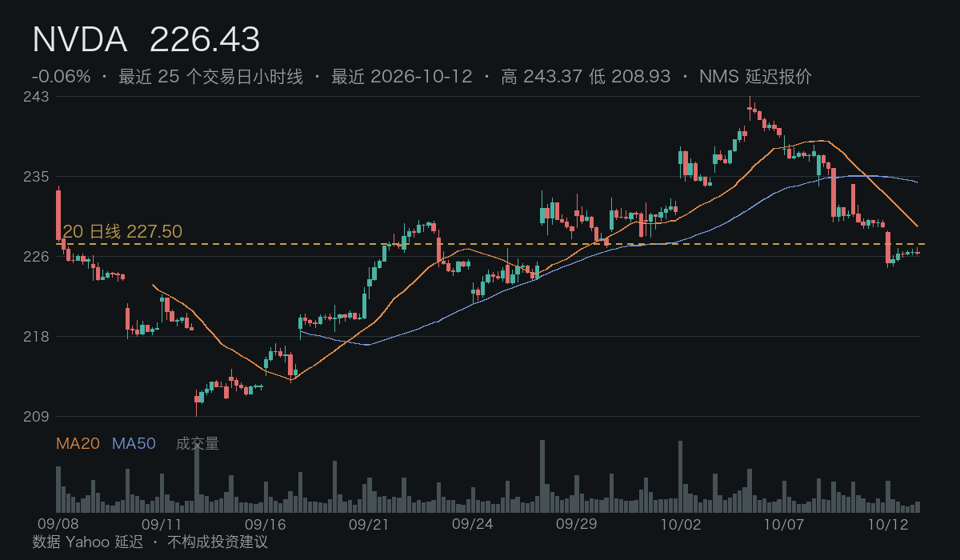960x560 pixels.
Task: Click the 09/11 date axis label
Action: click(162, 525)
